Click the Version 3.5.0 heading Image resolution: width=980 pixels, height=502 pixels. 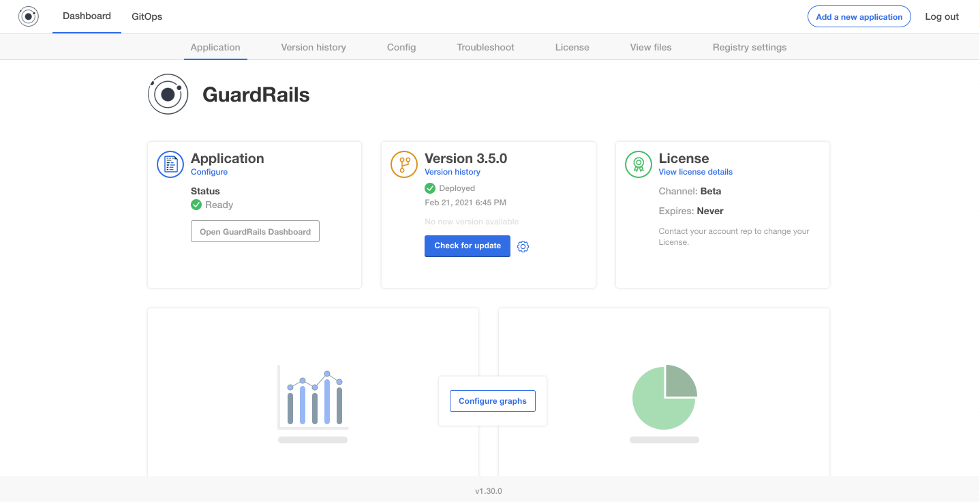[x=466, y=158]
